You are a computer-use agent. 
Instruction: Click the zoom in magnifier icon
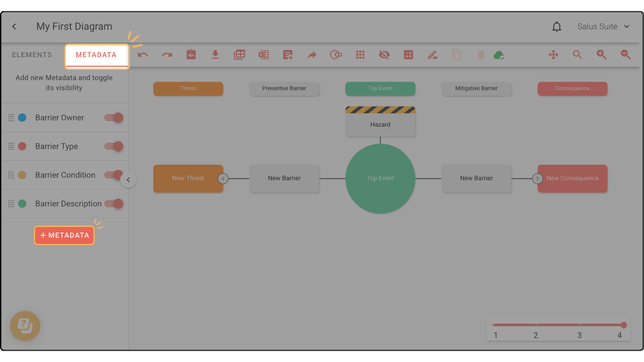pos(601,55)
